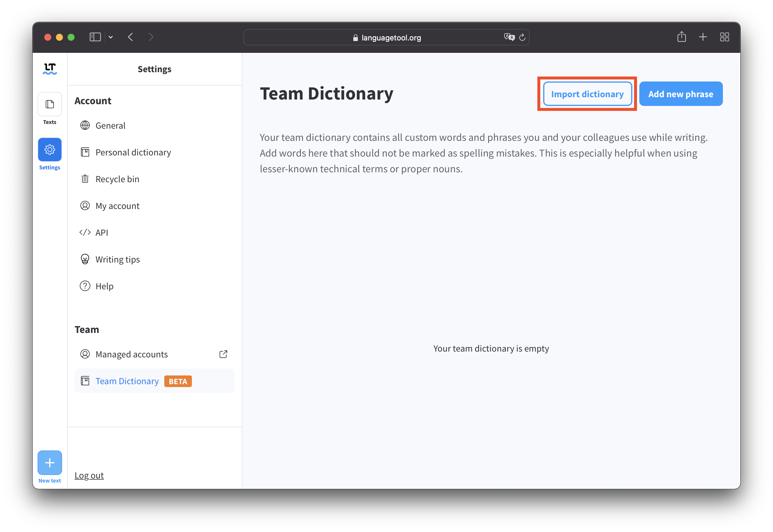Click the Writing tips lightbulb icon

85,259
